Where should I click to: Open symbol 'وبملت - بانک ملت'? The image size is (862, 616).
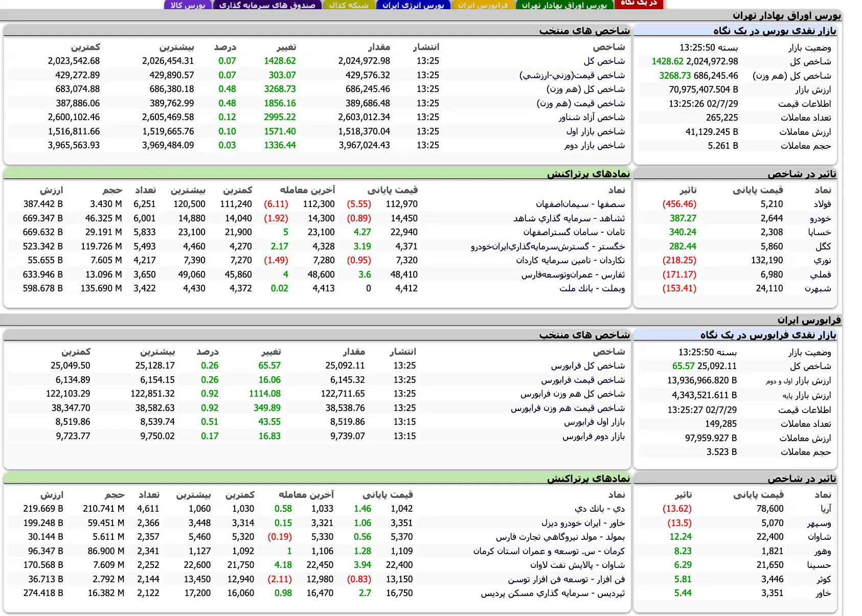592,288
